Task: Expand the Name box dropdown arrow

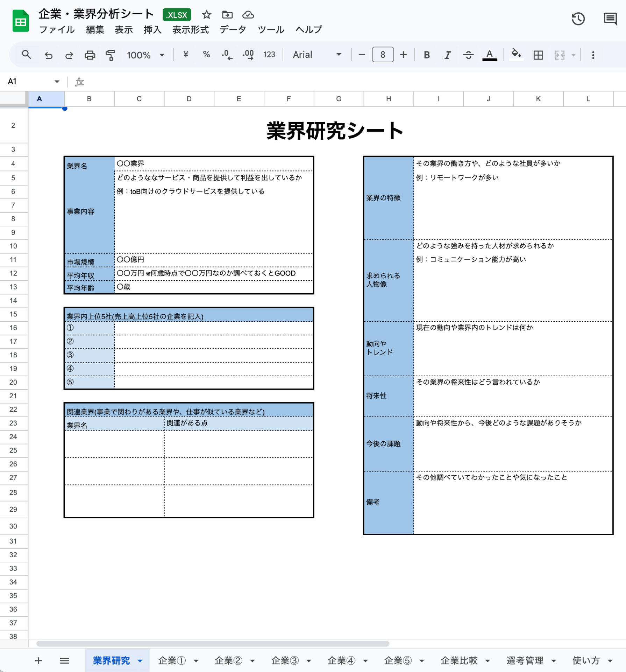Action: tap(57, 82)
